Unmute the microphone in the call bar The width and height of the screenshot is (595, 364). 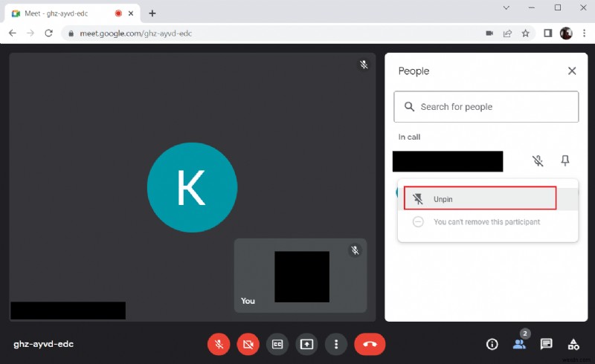coord(219,344)
